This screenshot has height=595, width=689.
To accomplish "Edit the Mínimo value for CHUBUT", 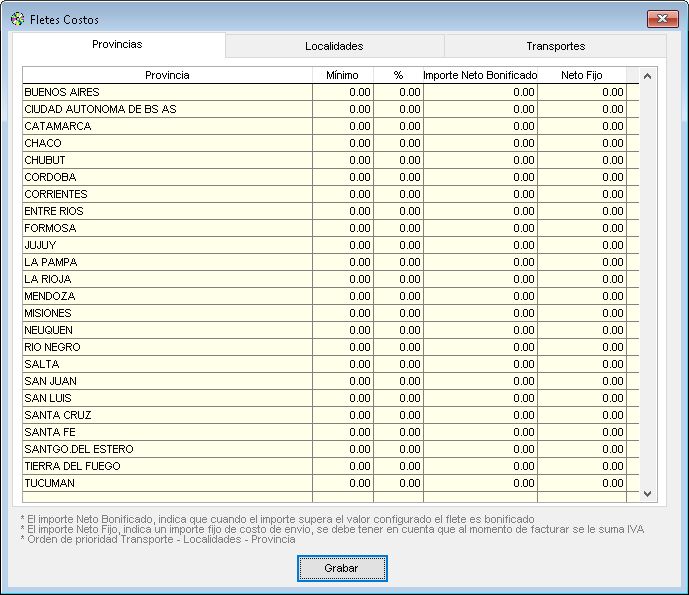I will click(x=342, y=160).
